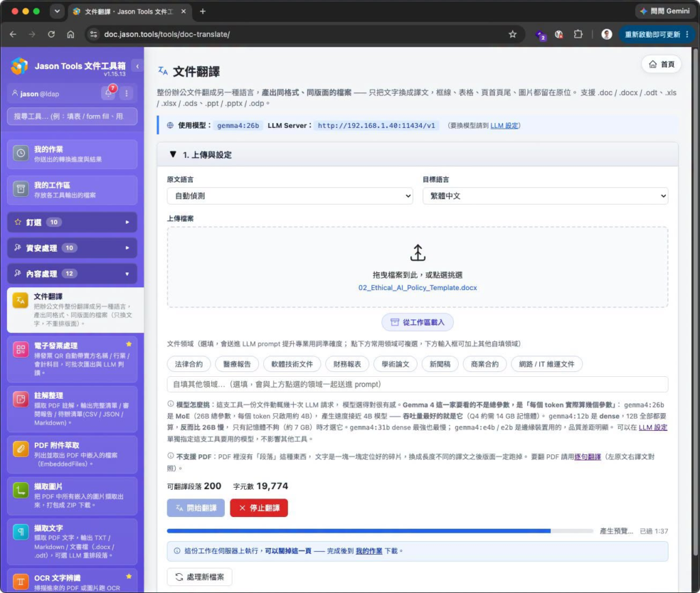Reload the page in the browser
The width and height of the screenshot is (700, 593).
point(51,34)
